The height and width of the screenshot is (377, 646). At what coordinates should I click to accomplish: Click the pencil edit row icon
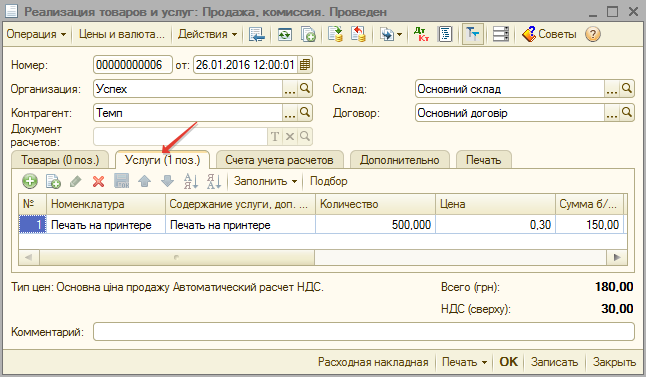click(x=76, y=181)
